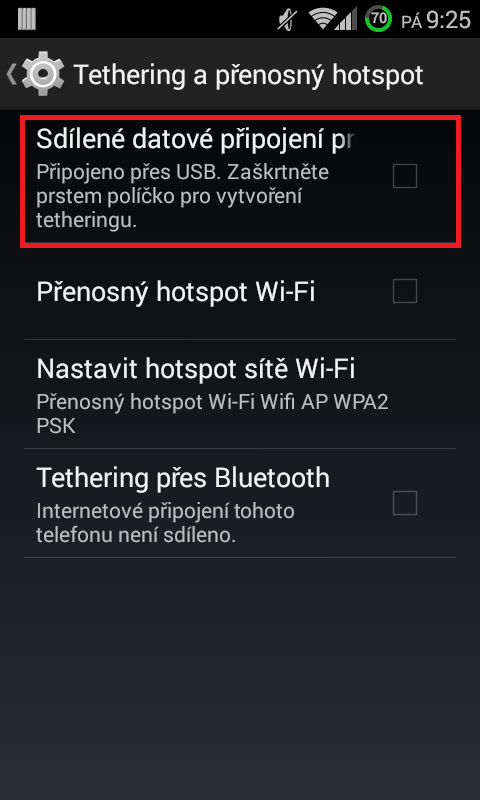Tap the Wi-Fi signal status icon

coord(321,19)
